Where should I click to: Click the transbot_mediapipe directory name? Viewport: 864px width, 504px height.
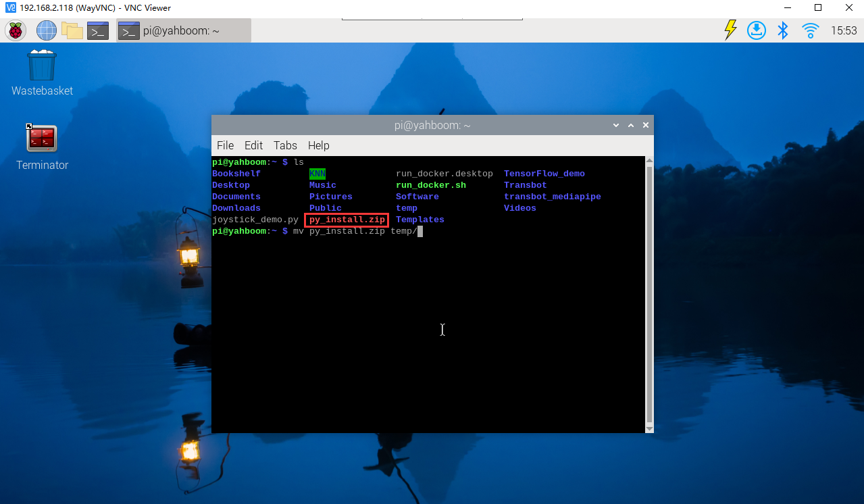[x=553, y=197]
